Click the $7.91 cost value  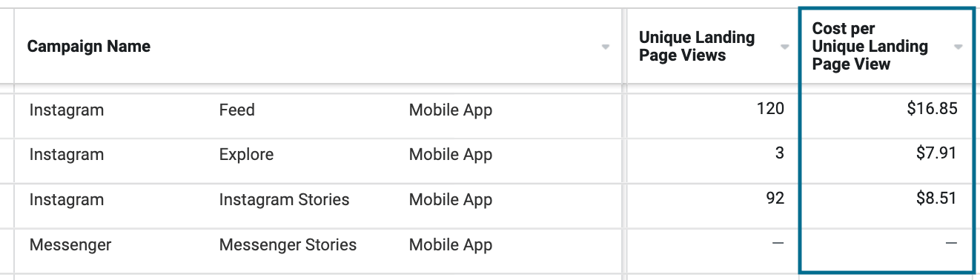coord(936,154)
